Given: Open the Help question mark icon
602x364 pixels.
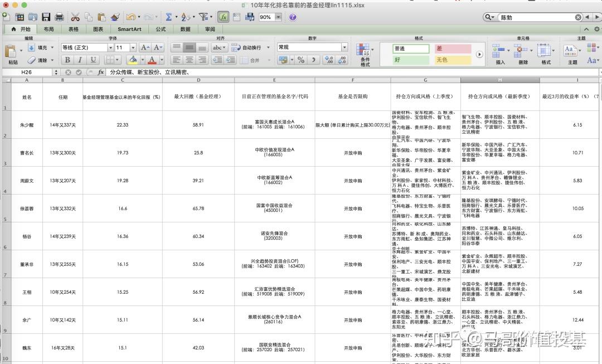Looking at the screenshot, I should pos(293,17).
